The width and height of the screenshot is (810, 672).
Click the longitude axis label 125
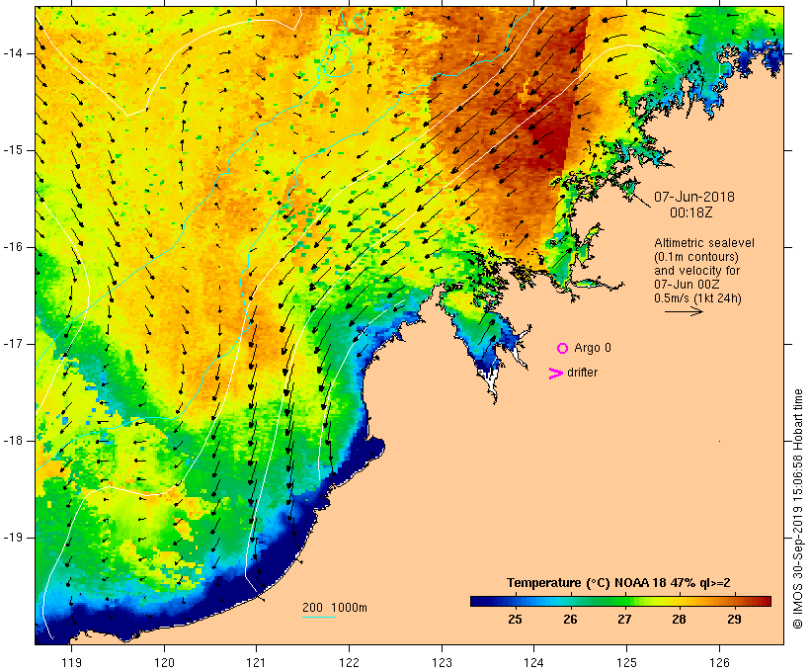[x=626, y=662]
